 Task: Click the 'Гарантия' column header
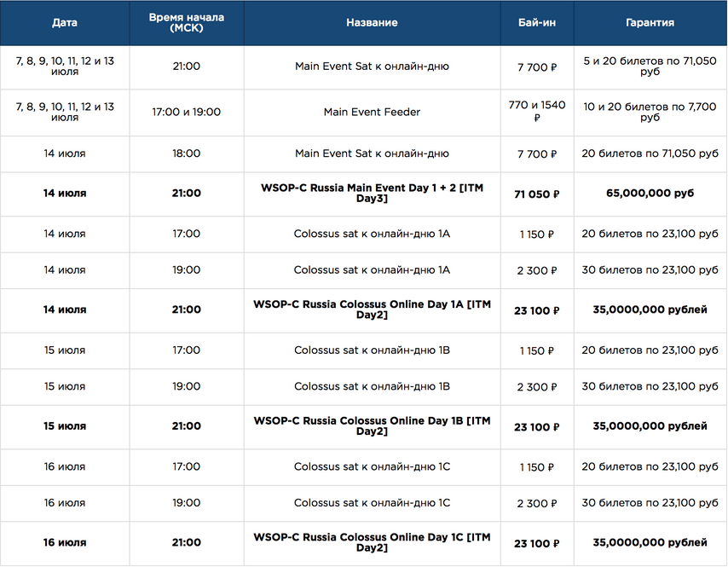click(x=650, y=23)
